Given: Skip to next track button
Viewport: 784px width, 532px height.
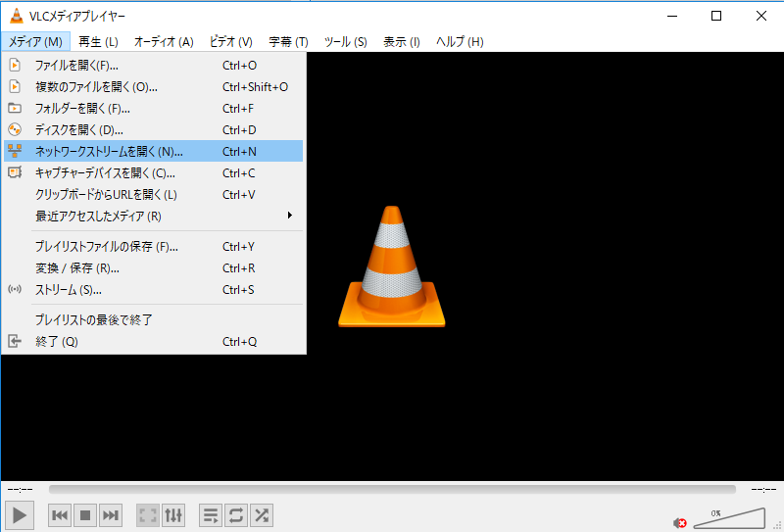Looking at the screenshot, I should (111, 515).
